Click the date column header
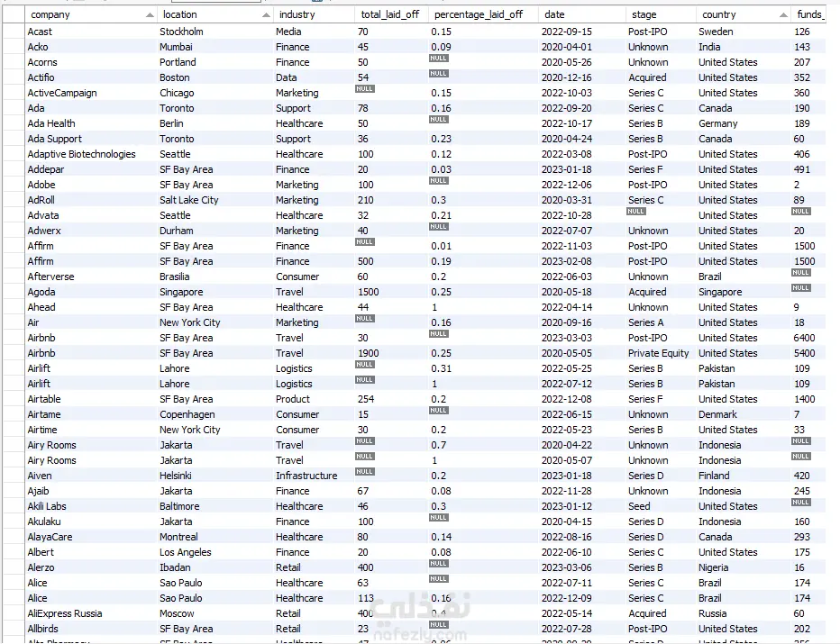The width and height of the screenshot is (840, 644). [582, 14]
